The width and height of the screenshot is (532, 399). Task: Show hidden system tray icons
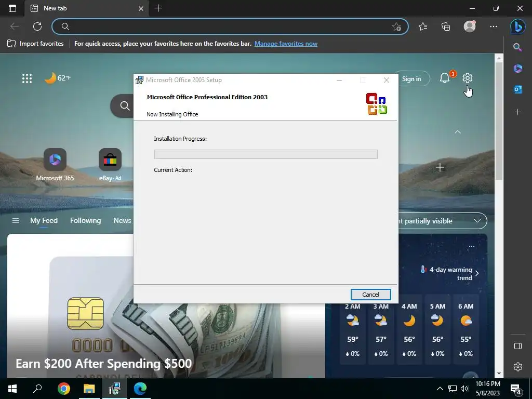(440, 389)
